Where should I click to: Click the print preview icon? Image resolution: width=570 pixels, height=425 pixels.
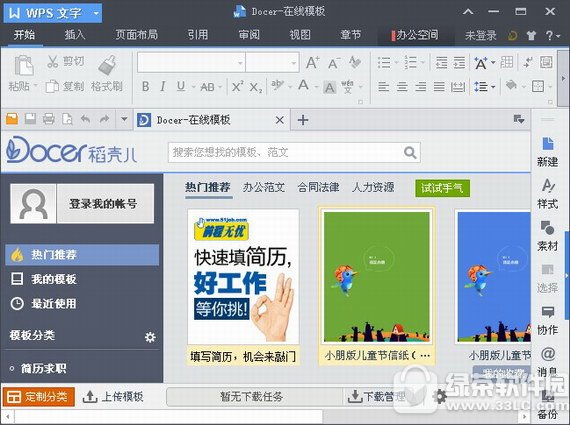pyautogui.click(x=67, y=119)
